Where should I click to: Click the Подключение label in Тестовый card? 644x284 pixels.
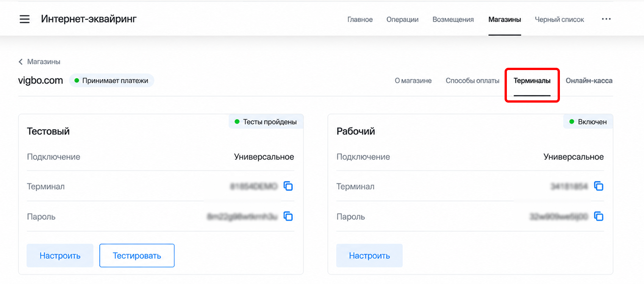pyautogui.click(x=53, y=157)
